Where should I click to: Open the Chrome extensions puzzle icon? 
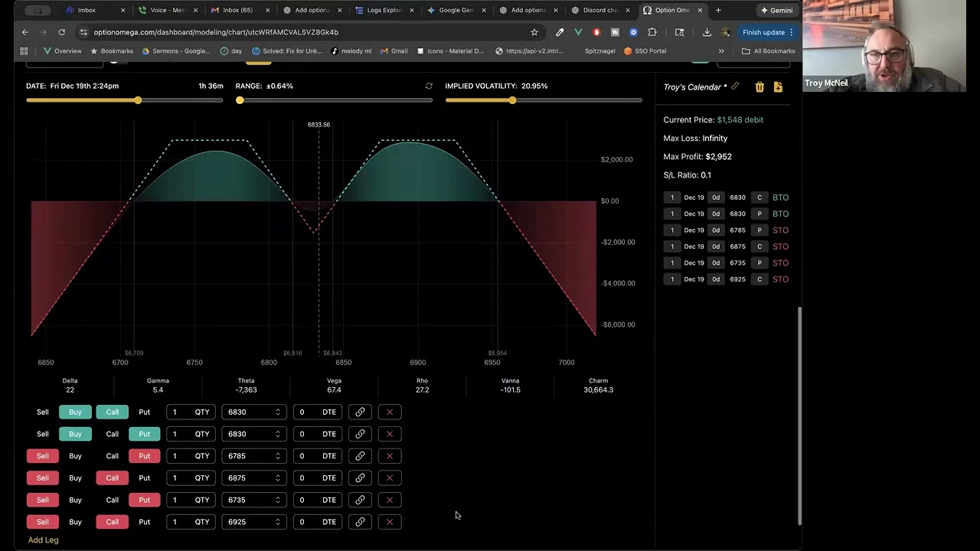click(652, 32)
